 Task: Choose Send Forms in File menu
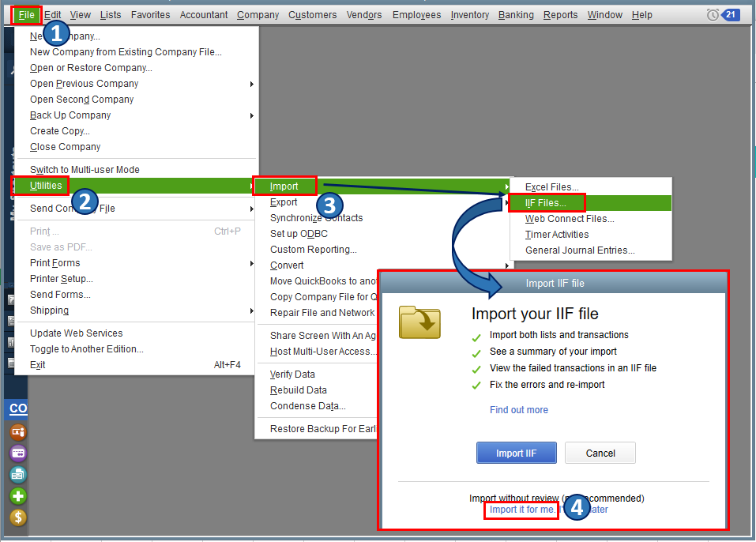tap(60, 295)
